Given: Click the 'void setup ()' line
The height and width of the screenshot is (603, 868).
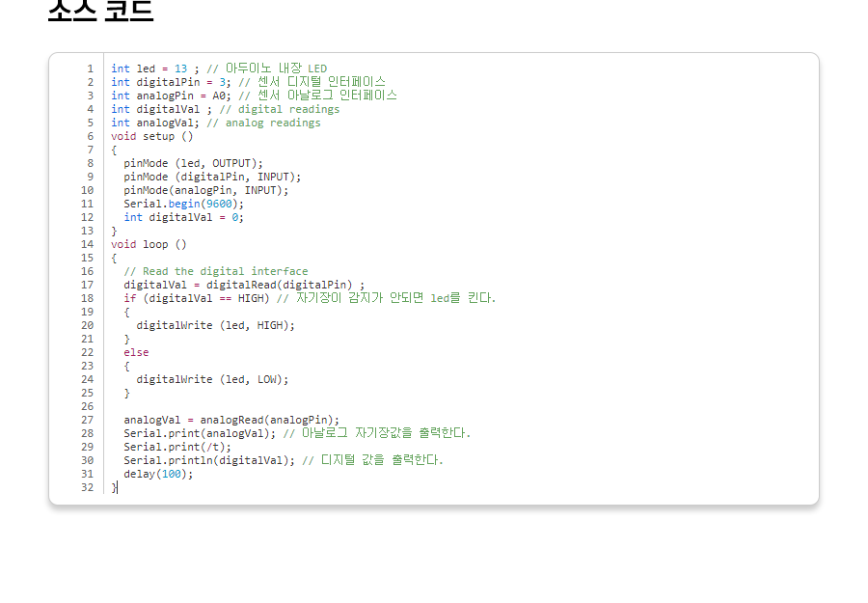Looking at the screenshot, I should (151, 136).
